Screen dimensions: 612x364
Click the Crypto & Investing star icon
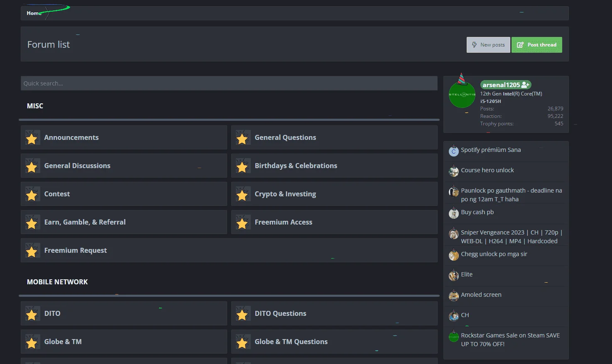click(243, 194)
